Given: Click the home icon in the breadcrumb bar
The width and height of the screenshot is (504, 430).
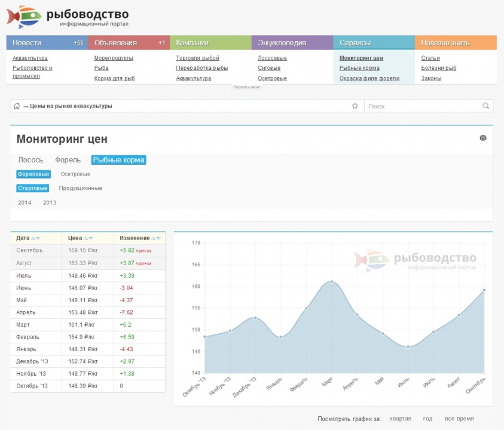Looking at the screenshot, I should click(17, 106).
